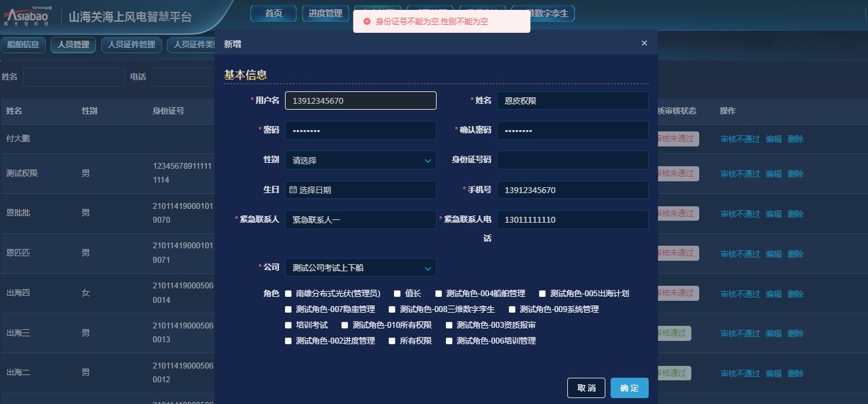Click the 姓名 column header
Screen dimensions: 868x404
(14, 111)
